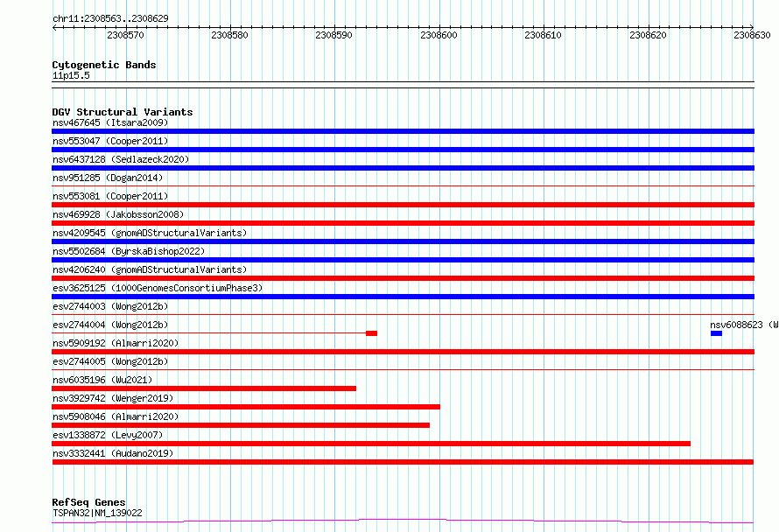Open esv3625125 (1000GenomesConsortiumPhase3) label
Screen dimensions: 779x532
tap(158, 288)
